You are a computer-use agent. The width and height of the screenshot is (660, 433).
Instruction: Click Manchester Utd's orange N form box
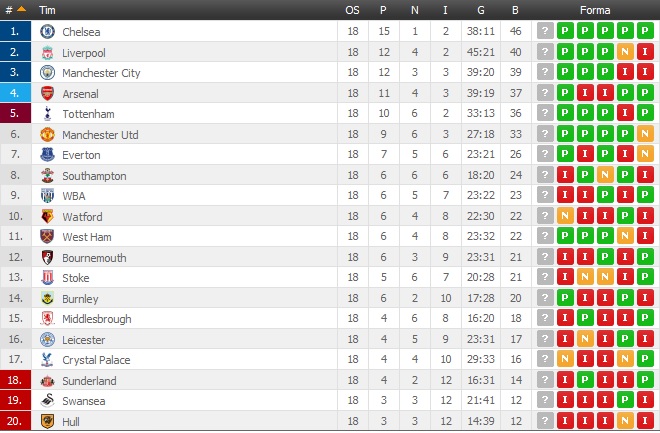pos(645,134)
